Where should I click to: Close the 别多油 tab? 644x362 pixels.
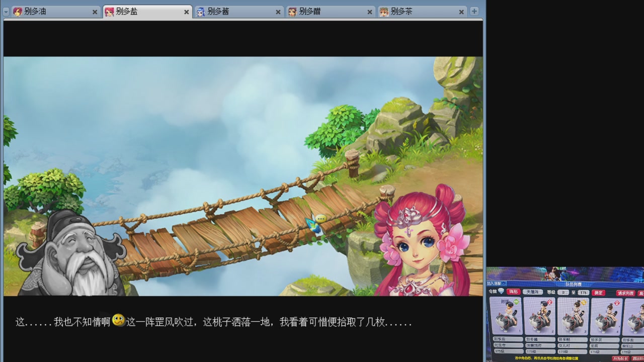[95, 12]
